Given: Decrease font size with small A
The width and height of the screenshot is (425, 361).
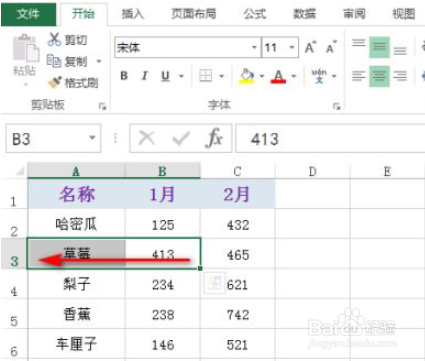Looking at the screenshot, I should click(331, 48).
